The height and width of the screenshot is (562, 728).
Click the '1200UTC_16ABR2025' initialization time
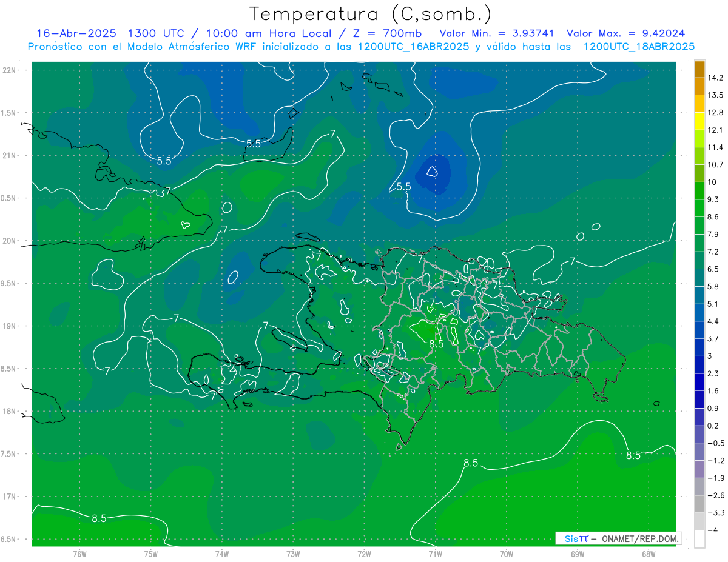pos(411,46)
